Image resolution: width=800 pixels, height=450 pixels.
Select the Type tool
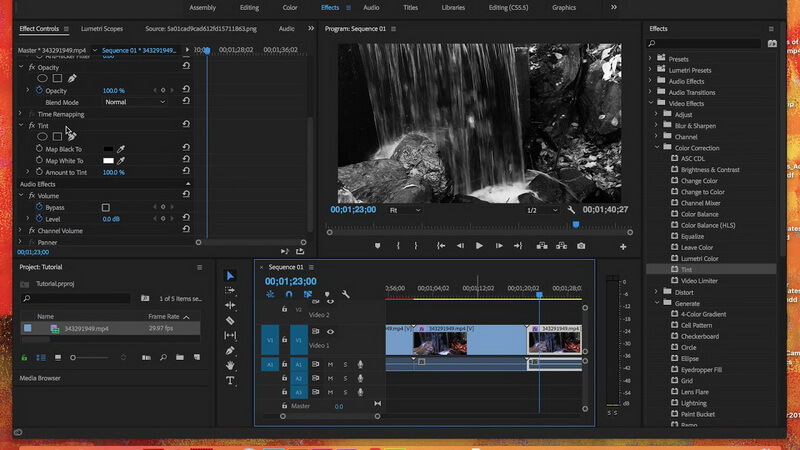230,381
